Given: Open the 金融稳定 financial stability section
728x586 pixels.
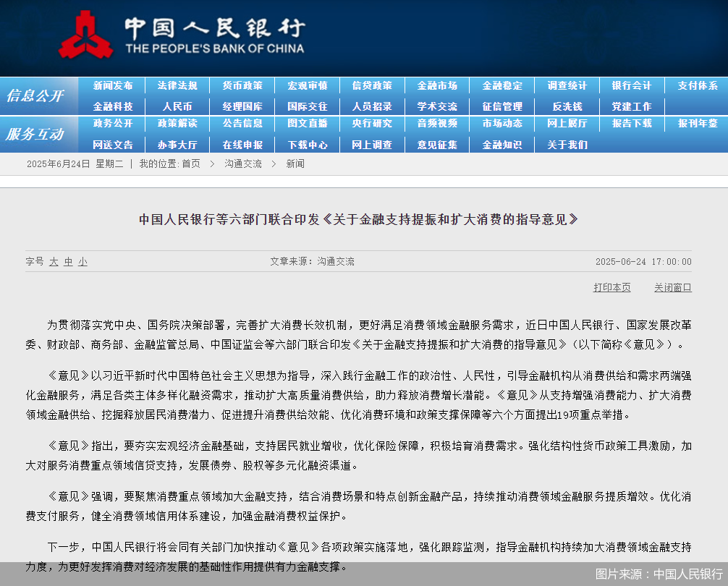Looking at the screenshot, I should [501, 85].
